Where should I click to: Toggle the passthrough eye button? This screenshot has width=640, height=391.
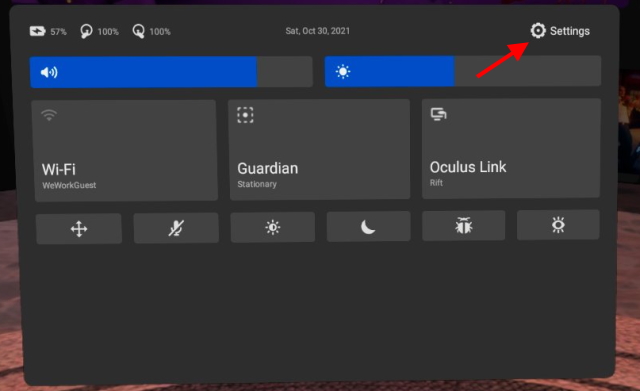pyautogui.click(x=558, y=224)
